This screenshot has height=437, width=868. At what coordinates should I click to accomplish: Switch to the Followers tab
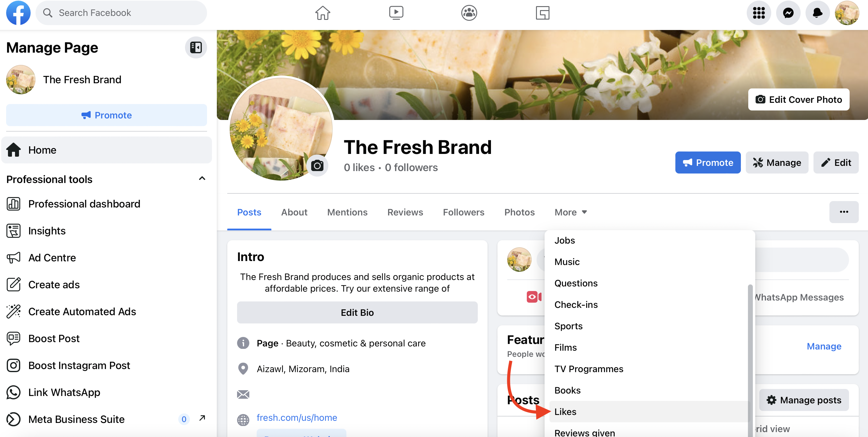pyautogui.click(x=463, y=212)
